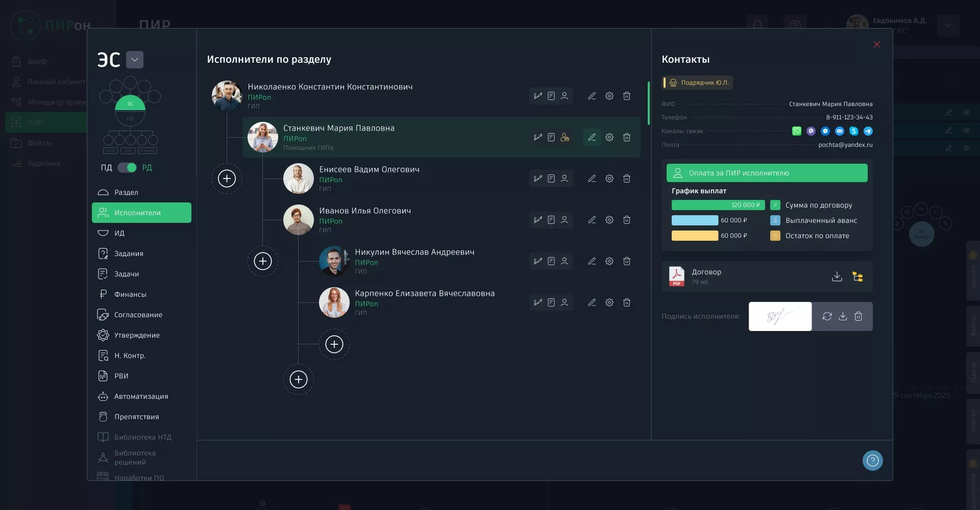Add a new executor under Николаенко

tap(227, 178)
